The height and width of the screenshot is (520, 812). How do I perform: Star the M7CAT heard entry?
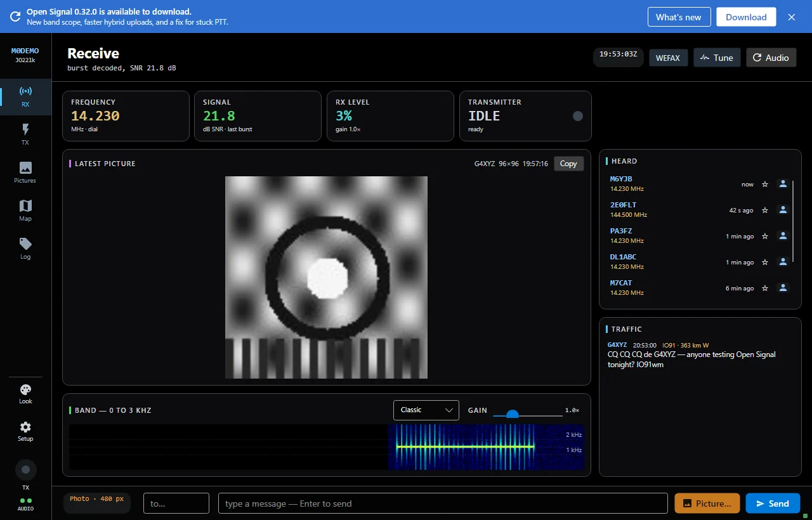[765, 288]
